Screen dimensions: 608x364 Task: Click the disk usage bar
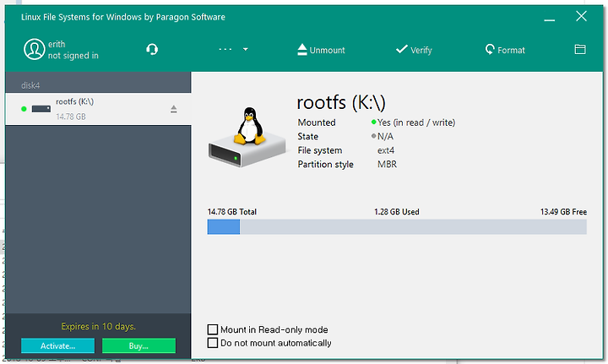tap(397, 227)
